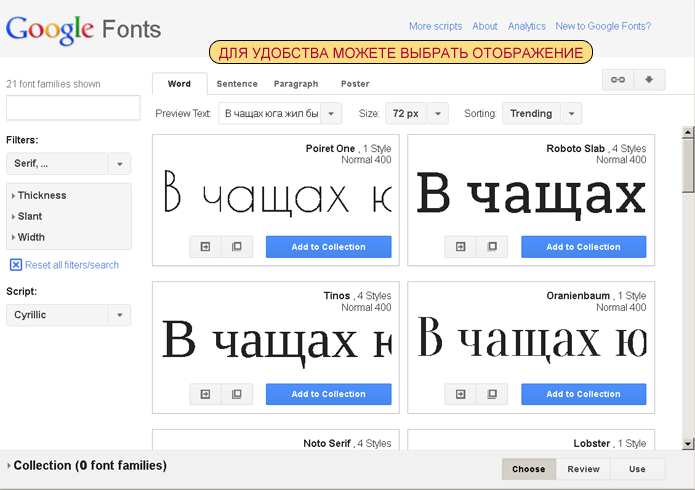This screenshot has height=490, width=695.
Task: Click the font search input field
Action: coord(73,108)
